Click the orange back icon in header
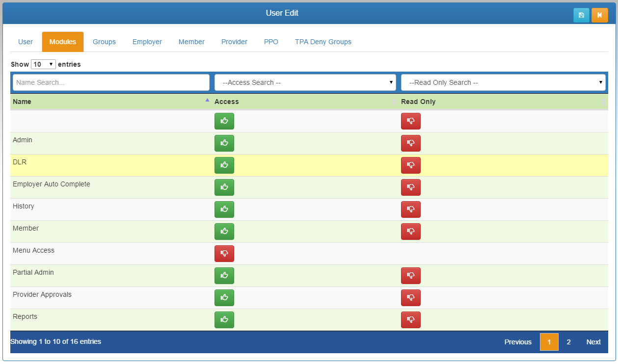Screen dimensions: 618x364 (x=599, y=15)
